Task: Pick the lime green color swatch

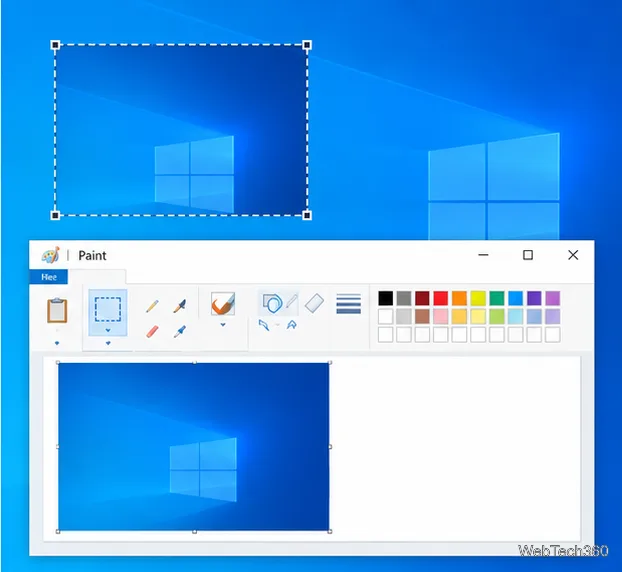Action: (497, 317)
